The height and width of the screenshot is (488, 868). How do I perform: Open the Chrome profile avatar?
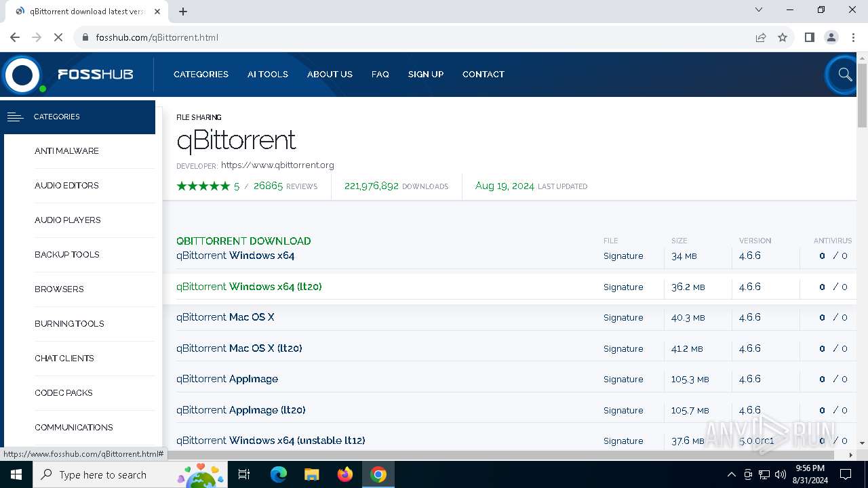(x=831, y=37)
